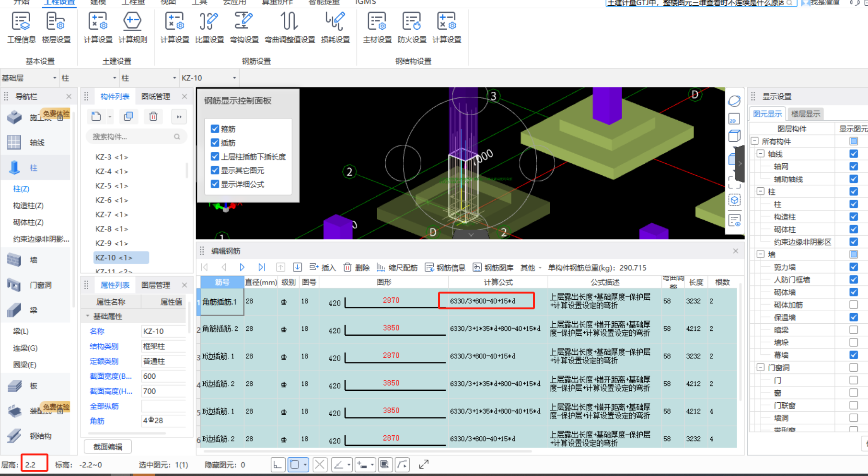Screen dimensions: 868x476
Task: Click the new component icon in 构件列表
Action: [96, 116]
